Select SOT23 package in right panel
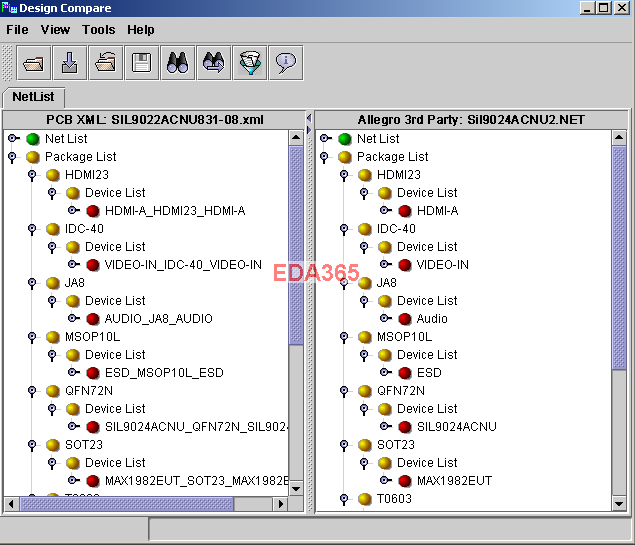The image size is (635, 545). click(x=396, y=445)
